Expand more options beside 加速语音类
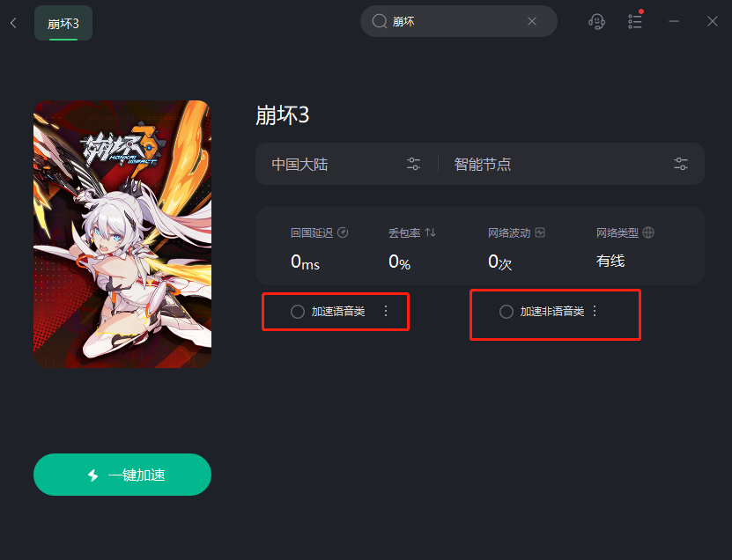Screen dimensions: 732x560 click(x=386, y=312)
